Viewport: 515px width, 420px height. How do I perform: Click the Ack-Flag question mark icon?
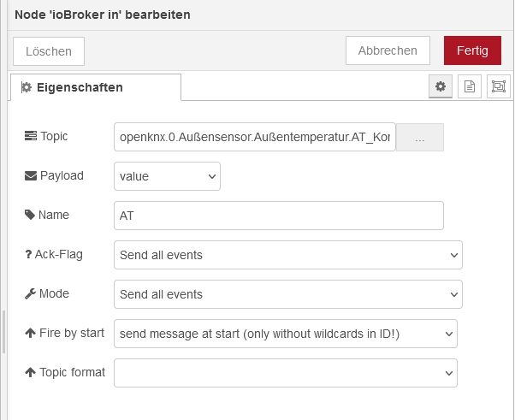(x=30, y=254)
